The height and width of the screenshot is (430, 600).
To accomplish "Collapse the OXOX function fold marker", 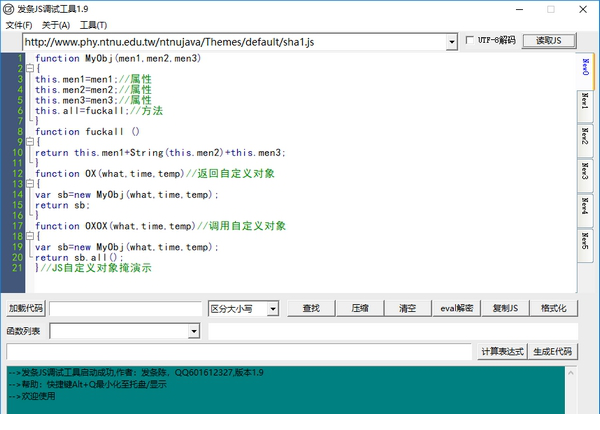I will (x=29, y=236).
